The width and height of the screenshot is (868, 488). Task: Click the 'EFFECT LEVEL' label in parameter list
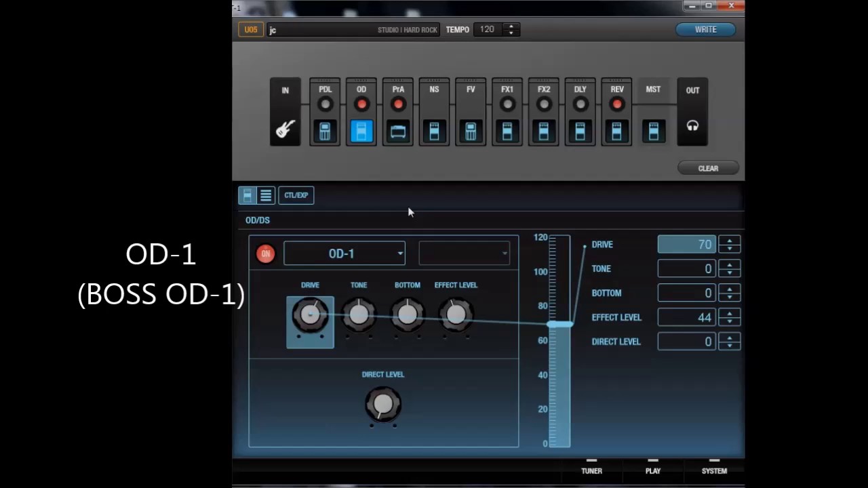pyautogui.click(x=616, y=317)
